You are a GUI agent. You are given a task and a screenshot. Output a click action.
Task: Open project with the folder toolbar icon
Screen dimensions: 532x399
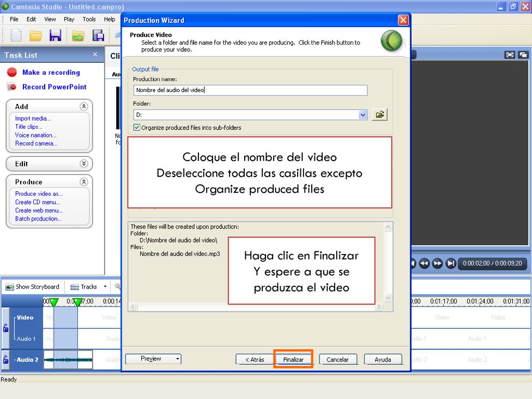point(36,35)
